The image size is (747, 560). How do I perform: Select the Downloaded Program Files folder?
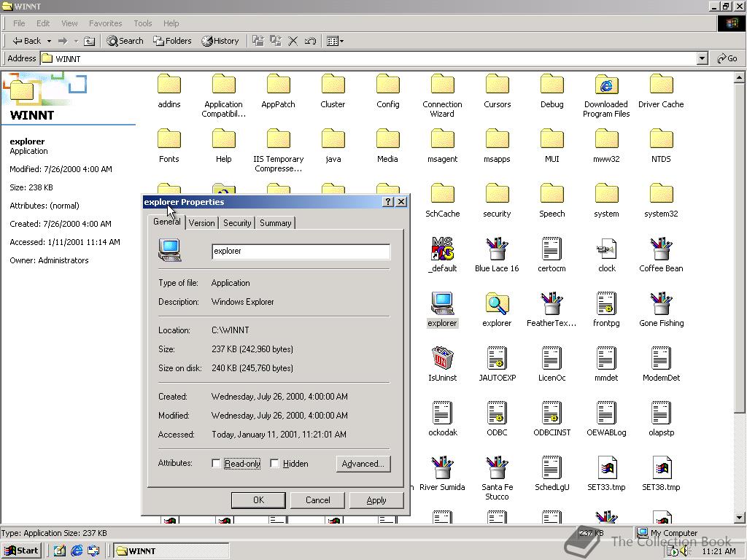pos(606,96)
